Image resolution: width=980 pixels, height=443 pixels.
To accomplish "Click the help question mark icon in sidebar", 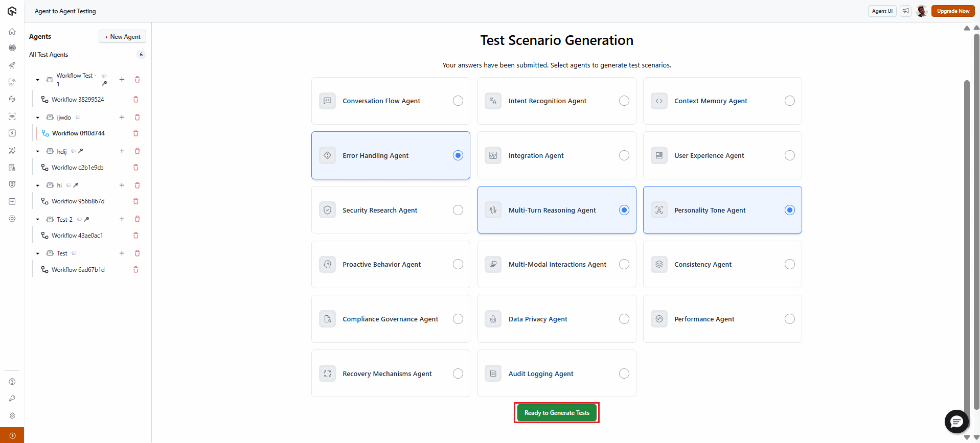I will 12,382.
